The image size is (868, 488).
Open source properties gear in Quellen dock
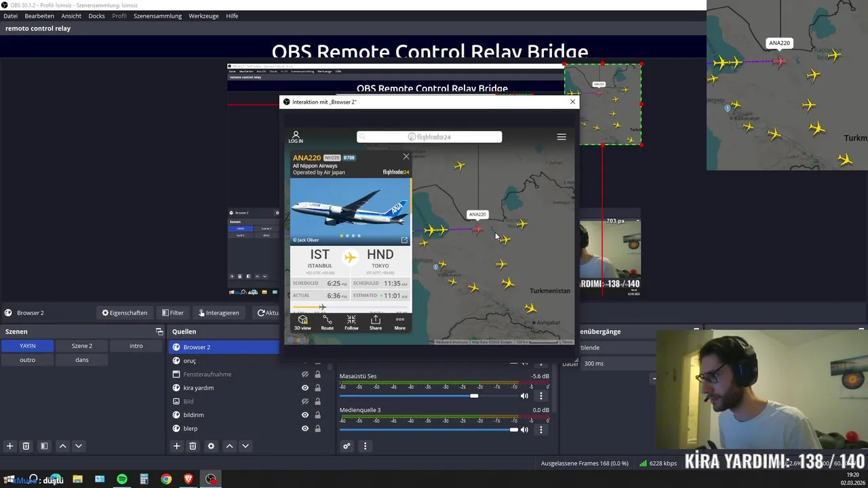pos(211,446)
